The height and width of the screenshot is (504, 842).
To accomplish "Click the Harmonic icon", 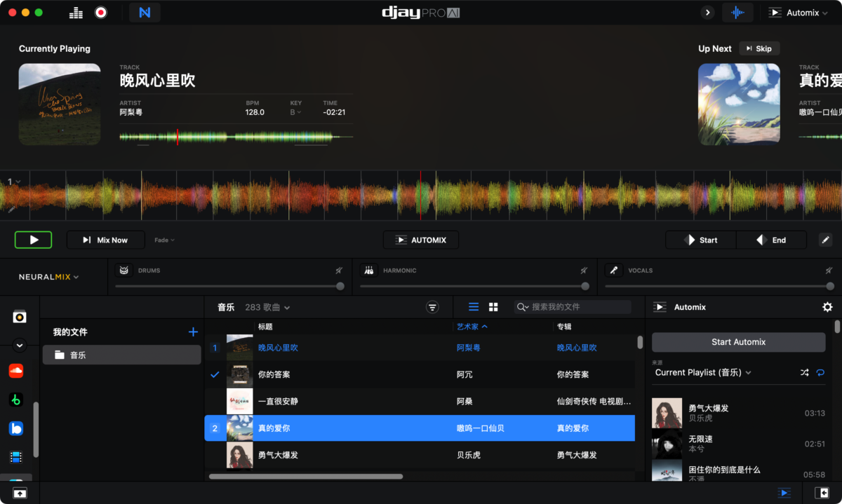I will [369, 270].
